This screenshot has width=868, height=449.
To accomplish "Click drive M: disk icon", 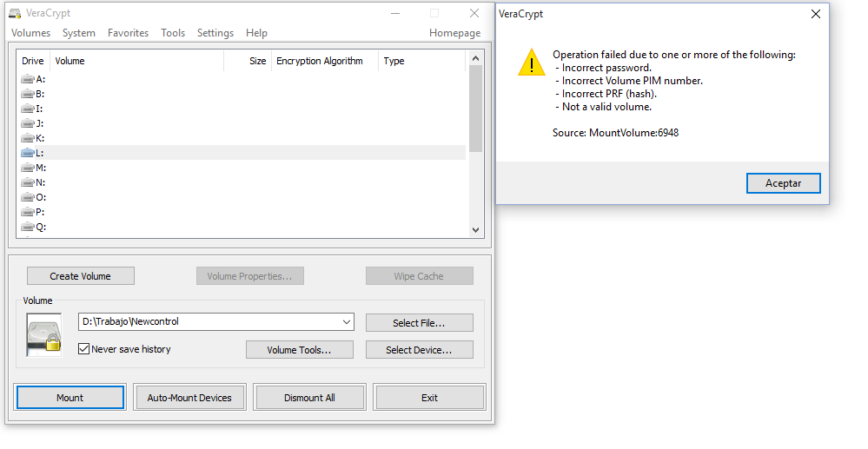I will pos(28,168).
